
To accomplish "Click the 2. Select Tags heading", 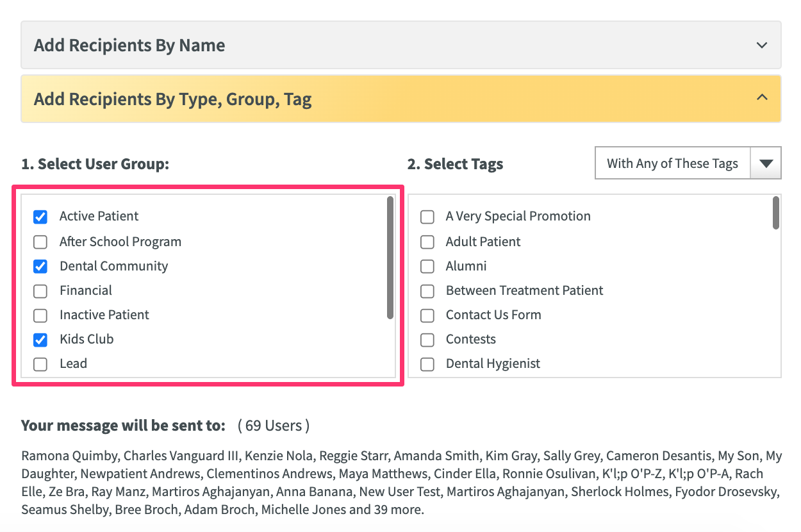I will coord(456,164).
